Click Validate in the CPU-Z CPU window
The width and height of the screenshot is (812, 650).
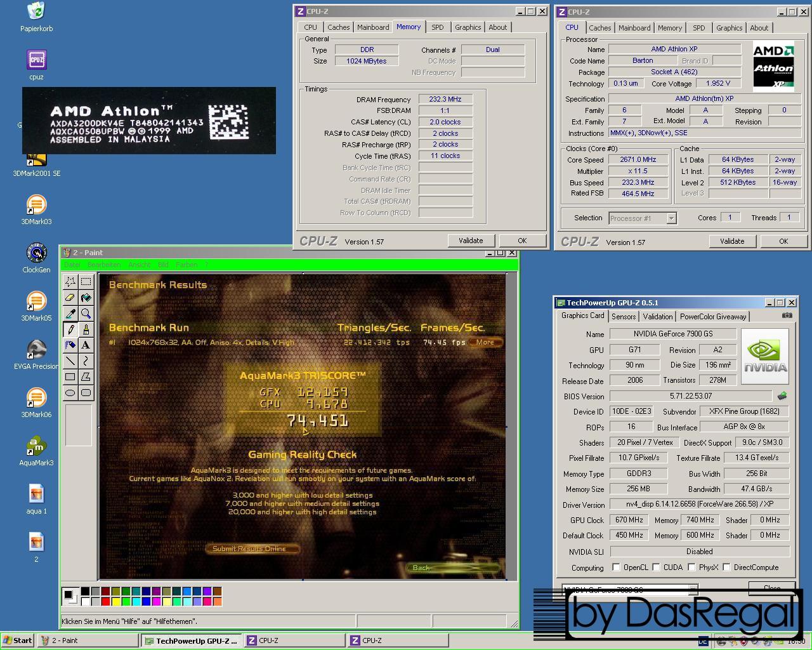tap(732, 241)
